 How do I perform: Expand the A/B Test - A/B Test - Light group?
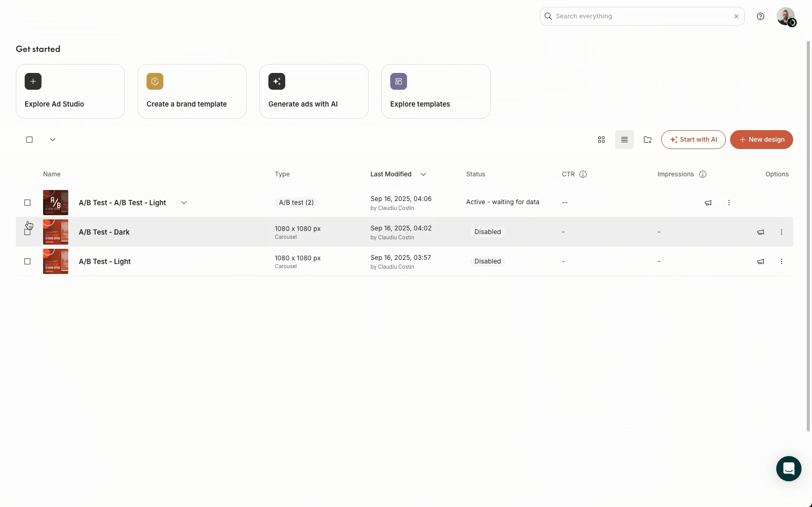(x=184, y=203)
